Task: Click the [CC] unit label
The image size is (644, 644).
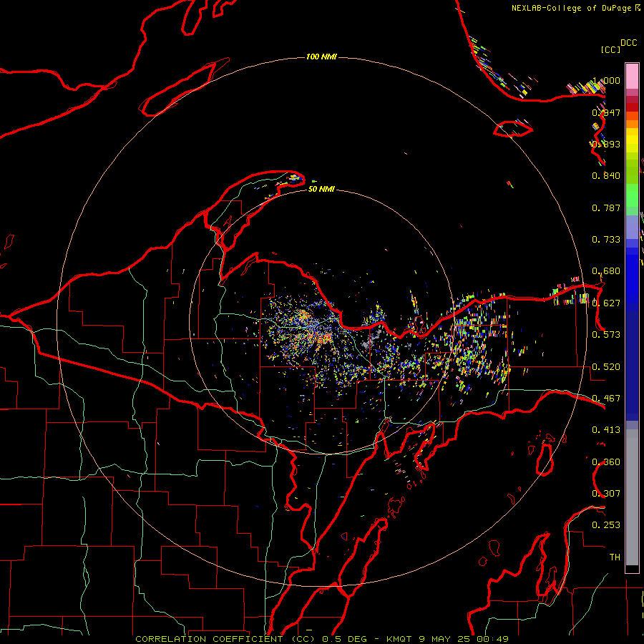Action: click(610, 49)
